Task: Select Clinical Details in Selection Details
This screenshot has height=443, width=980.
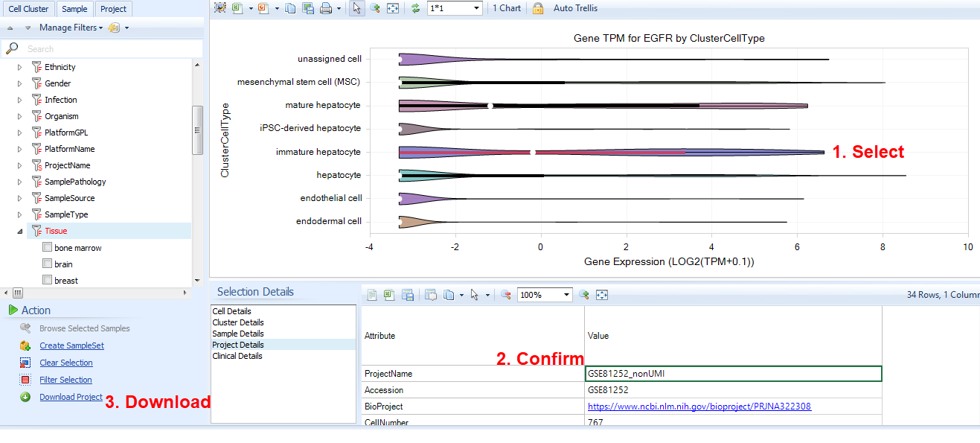Action: pyautogui.click(x=237, y=356)
